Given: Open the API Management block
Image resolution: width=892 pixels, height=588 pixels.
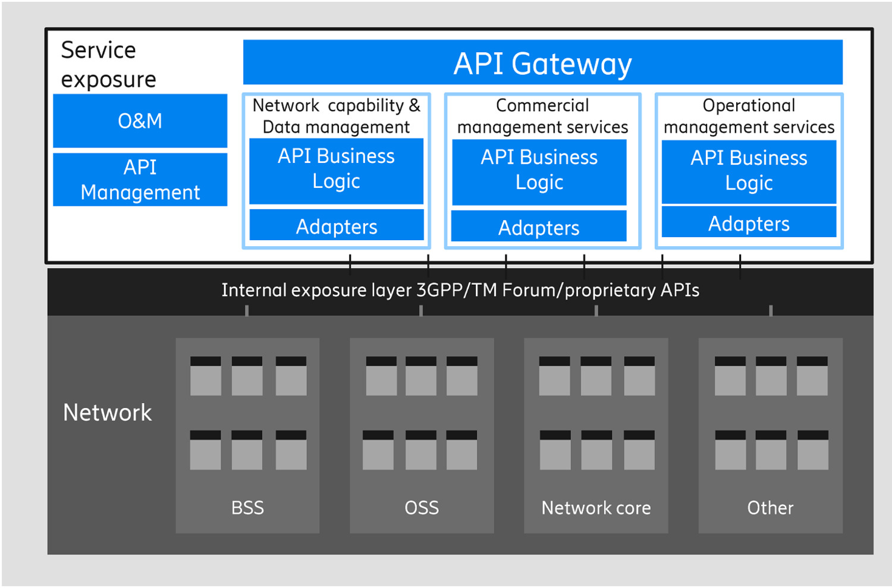Looking at the screenshot, I should click(140, 179).
